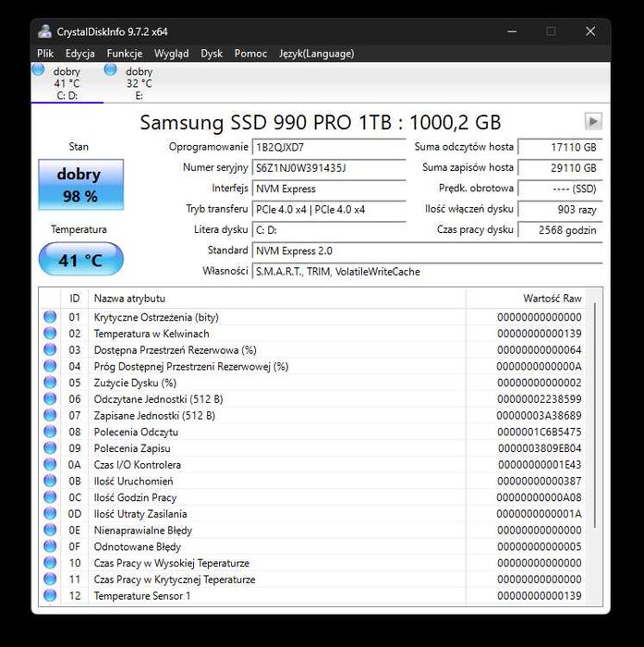Click the blue status orb for E: drive
The image size is (644, 647).
tap(110, 69)
